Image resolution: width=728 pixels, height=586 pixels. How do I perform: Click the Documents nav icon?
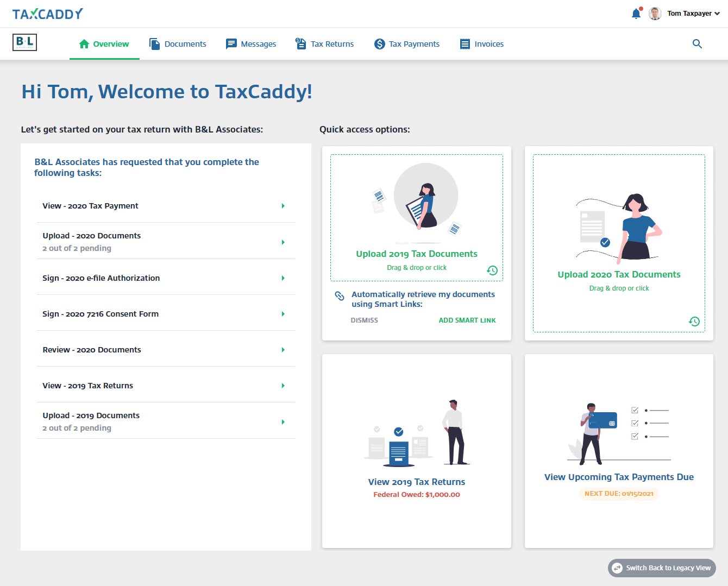click(x=155, y=44)
